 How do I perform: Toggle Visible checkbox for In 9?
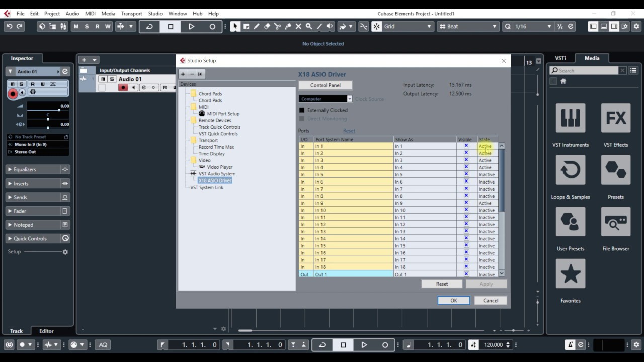tap(466, 203)
